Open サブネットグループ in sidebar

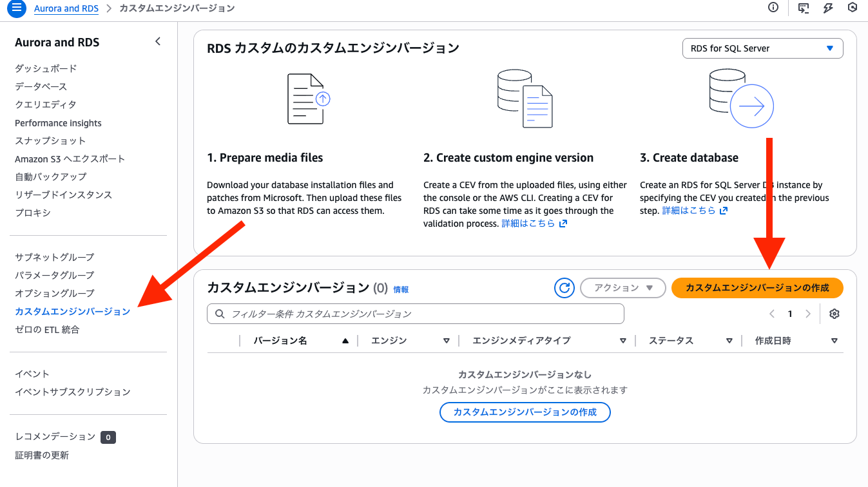click(x=55, y=257)
